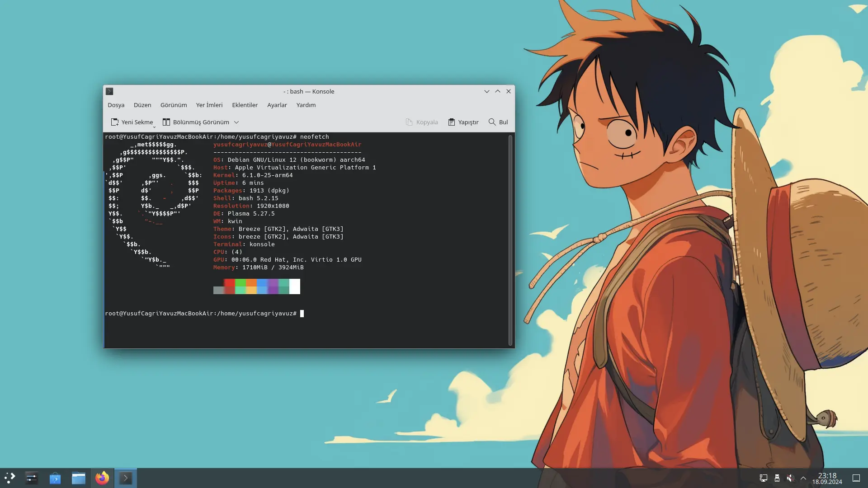The width and height of the screenshot is (868, 488).
Task: Click the terminal prompt cursor line
Action: 204,314
